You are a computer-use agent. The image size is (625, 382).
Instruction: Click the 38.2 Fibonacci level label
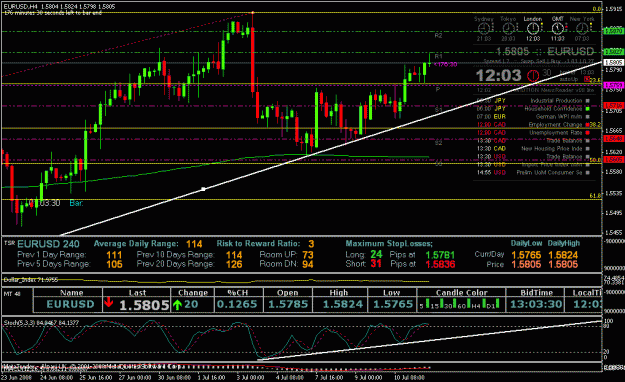click(x=595, y=125)
